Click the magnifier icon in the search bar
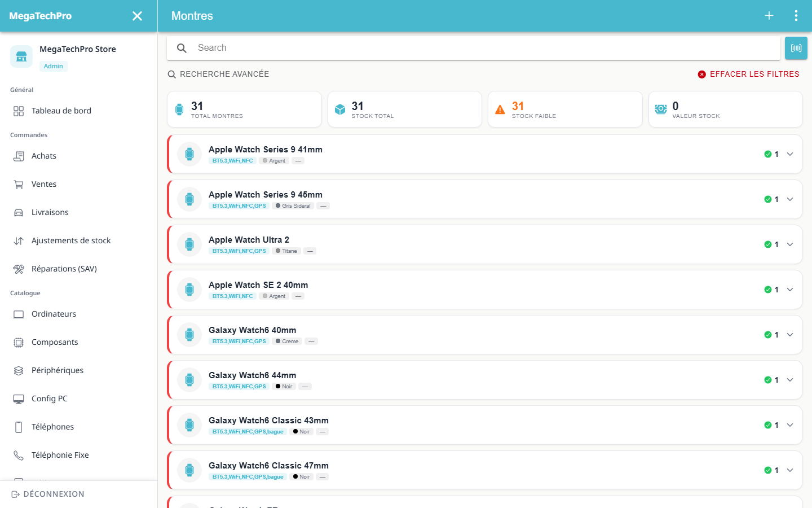Screen dimensions: 812x508 [182, 48]
